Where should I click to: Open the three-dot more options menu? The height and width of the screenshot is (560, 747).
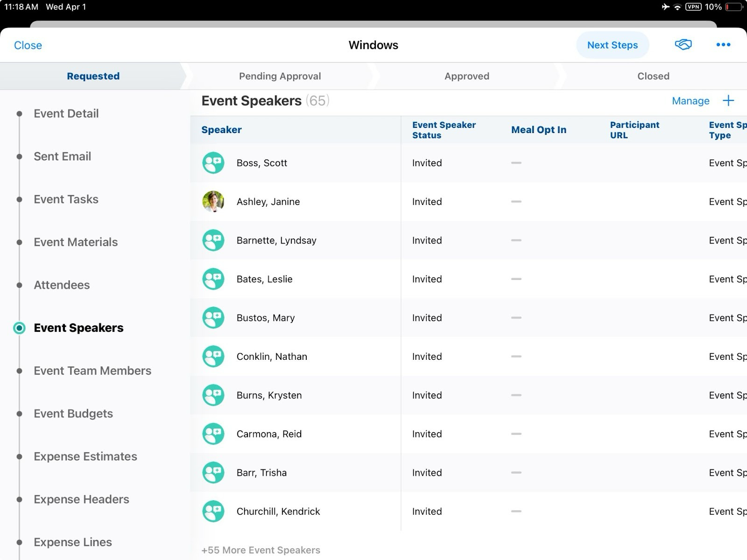tap(723, 45)
